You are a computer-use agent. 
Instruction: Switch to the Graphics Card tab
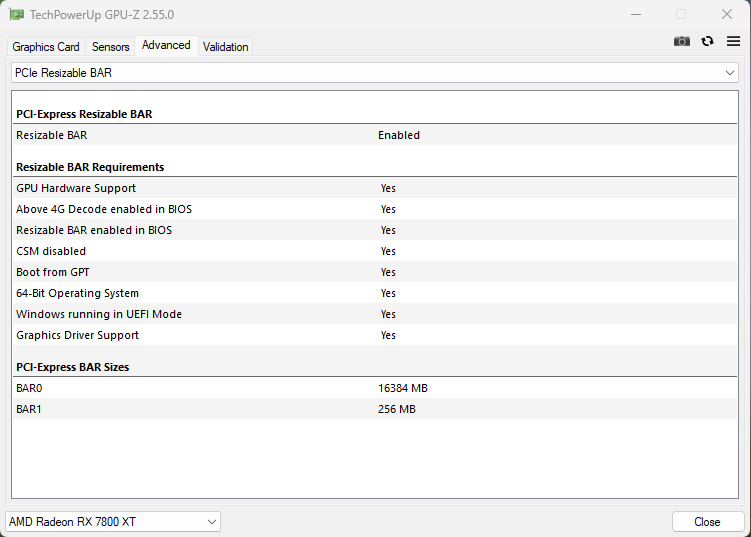(x=46, y=47)
